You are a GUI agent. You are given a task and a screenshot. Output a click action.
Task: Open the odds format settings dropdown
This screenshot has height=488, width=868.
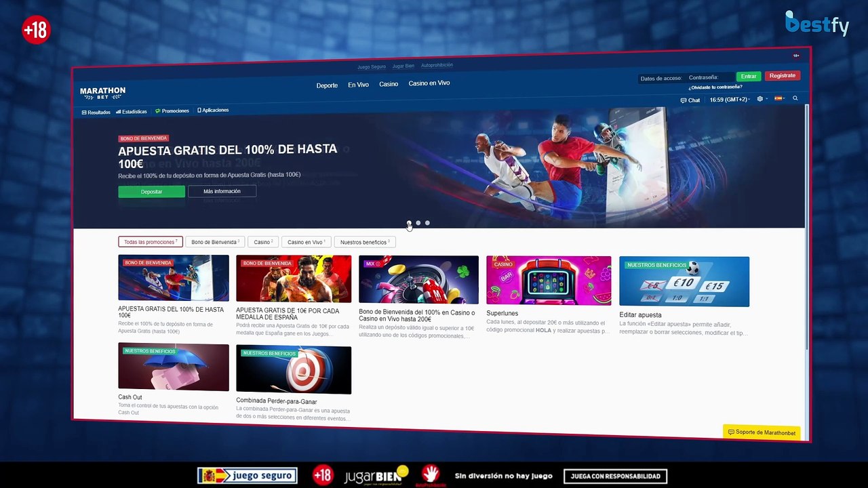click(x=762, y=99)
